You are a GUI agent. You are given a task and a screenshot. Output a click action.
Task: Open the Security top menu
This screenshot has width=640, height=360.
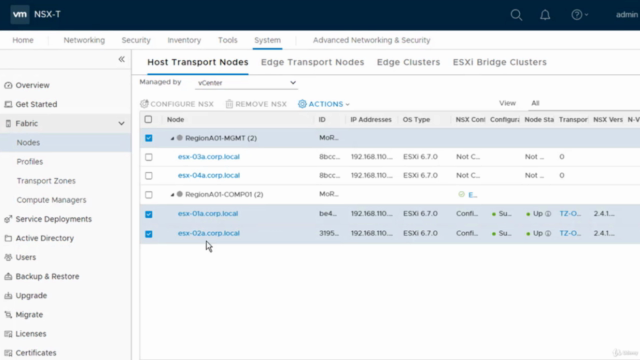tap(136, 40)
